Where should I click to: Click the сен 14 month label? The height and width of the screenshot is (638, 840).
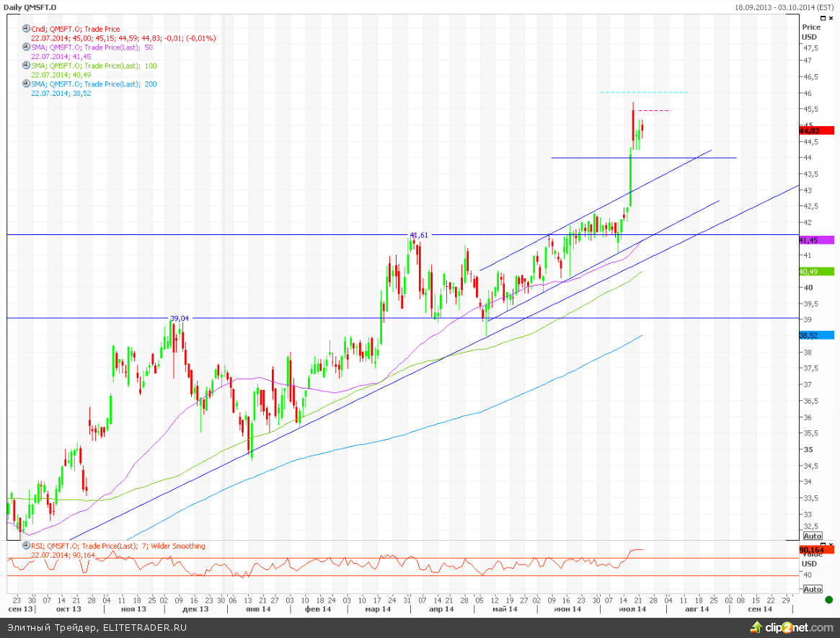pyautogui.click(x=760, y=609)
